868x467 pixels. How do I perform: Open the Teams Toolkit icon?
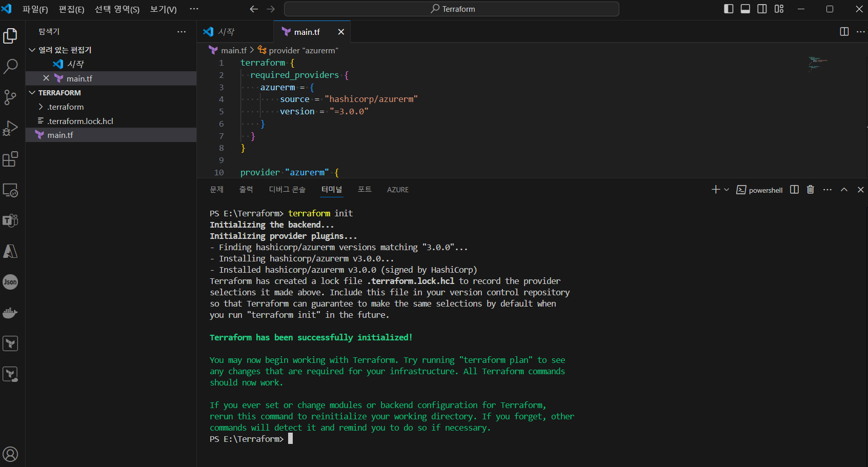pos(10,220)
